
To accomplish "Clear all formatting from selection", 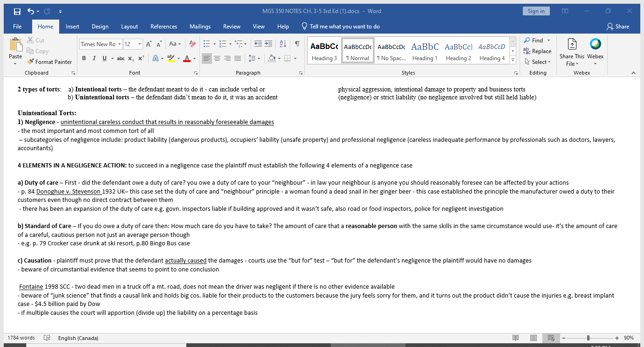I will point(192,44).
